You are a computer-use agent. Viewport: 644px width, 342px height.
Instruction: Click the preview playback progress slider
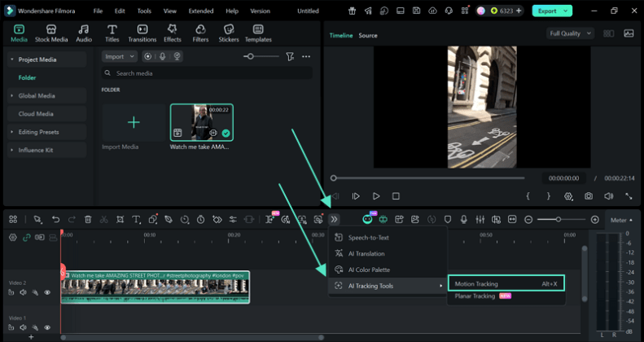click(428, 178)
